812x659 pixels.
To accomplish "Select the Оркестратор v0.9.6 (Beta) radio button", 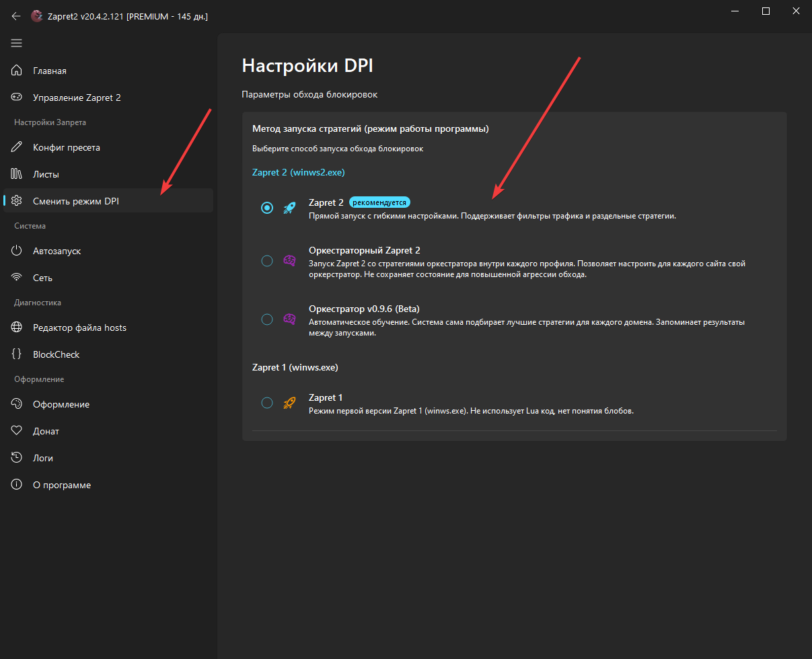I will pyautogui.click(x=267, y=319).
